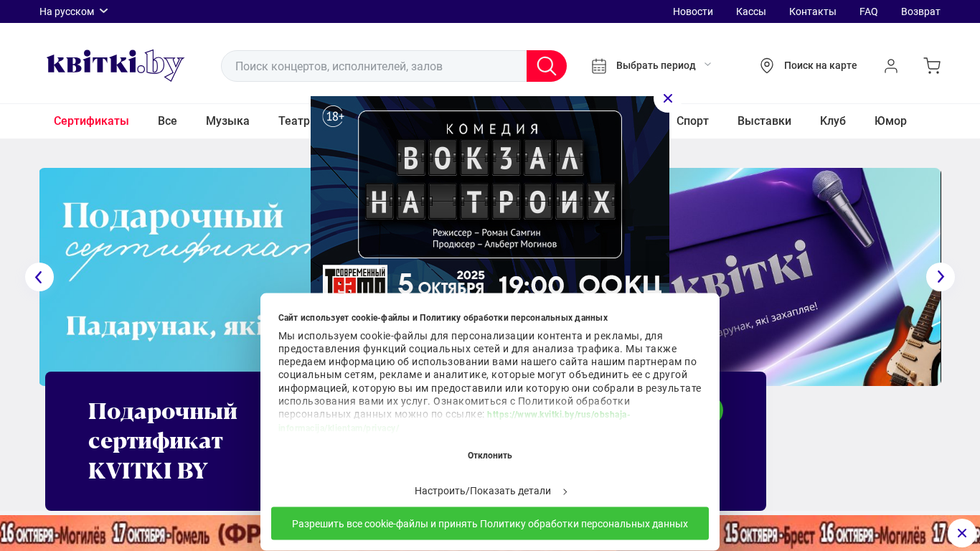
Task: Open the Выбрать период dropdown
Action: [664, 65]
